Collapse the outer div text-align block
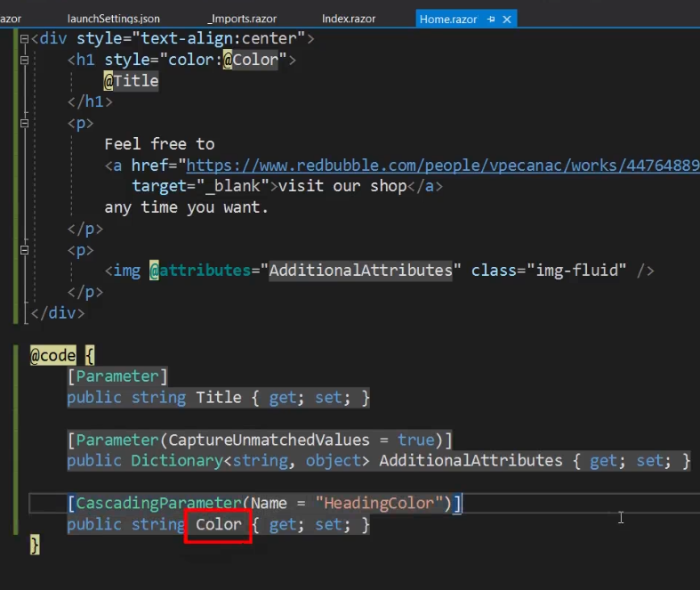This screenshot has width=700, height=590. [25, 39]
